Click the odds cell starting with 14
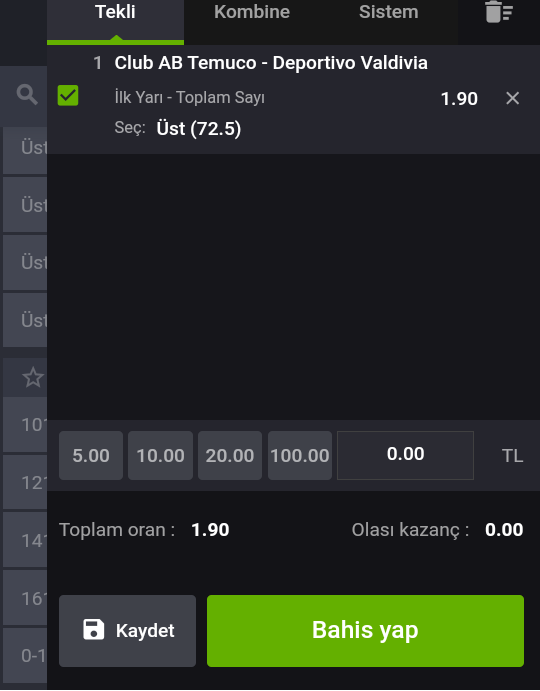 tap(25, 540)
